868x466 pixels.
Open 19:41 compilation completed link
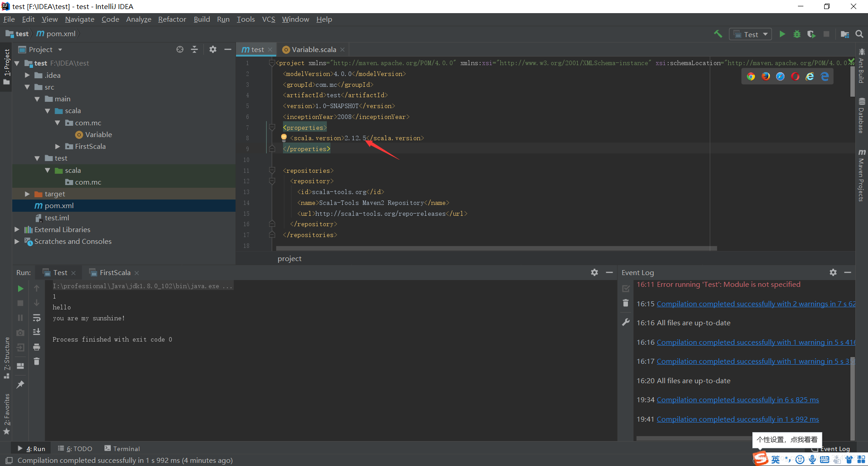click(738, 419)
